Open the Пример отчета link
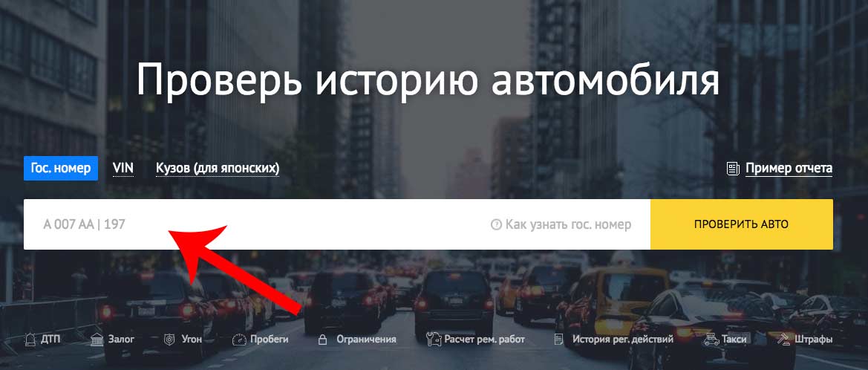This screenshot has width=868, height=370. [x=789, y=169]
